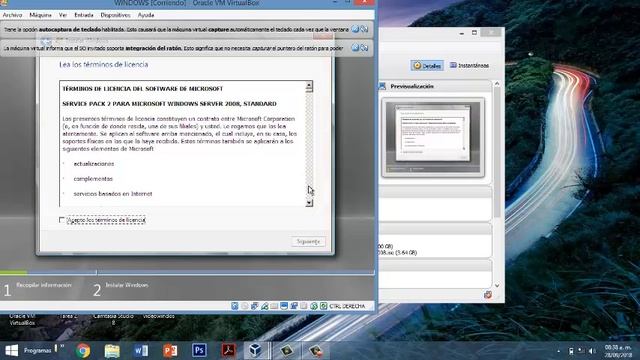This screenshot has width=640, height=360.
Task: Check Acepto los términos de licencia
Action: [x=62, y=220]
